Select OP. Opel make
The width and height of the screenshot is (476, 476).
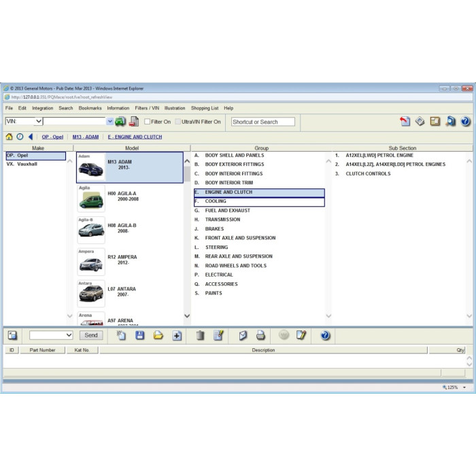[35, 156]
